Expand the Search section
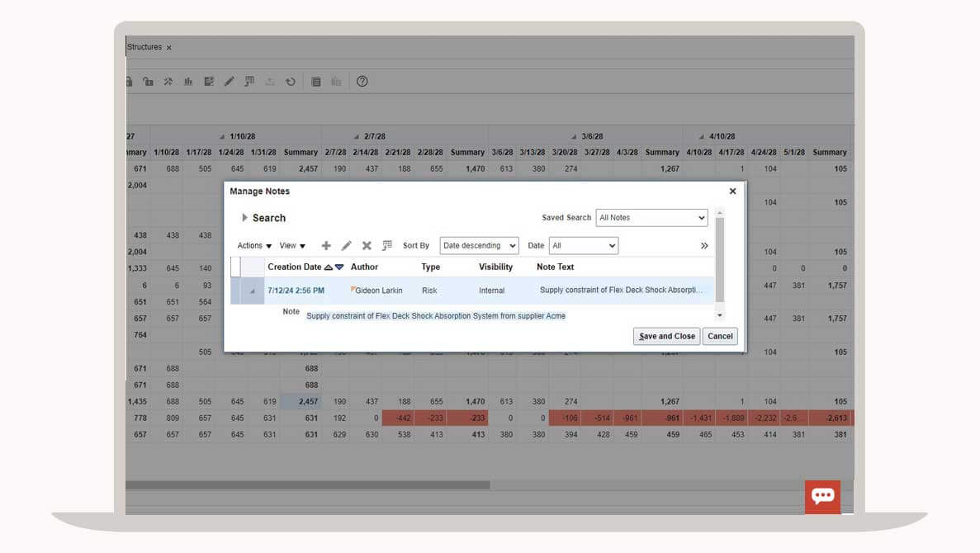The image size is (980, 553). tap(244, 218)
